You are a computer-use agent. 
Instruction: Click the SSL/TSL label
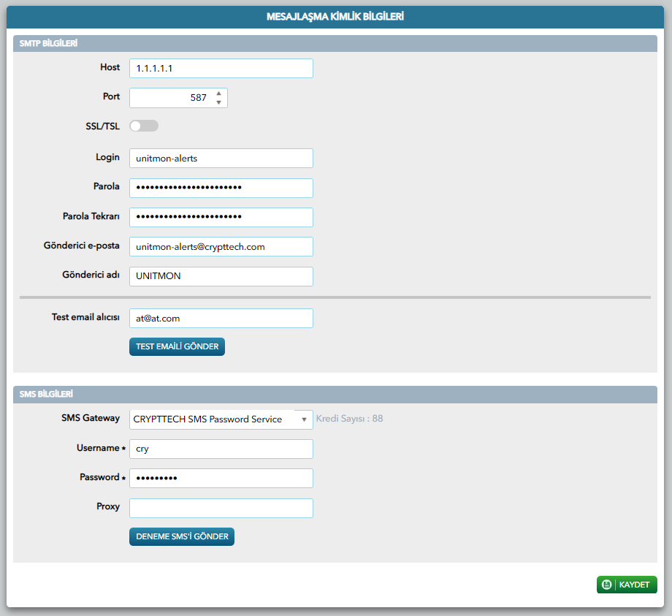102,126
